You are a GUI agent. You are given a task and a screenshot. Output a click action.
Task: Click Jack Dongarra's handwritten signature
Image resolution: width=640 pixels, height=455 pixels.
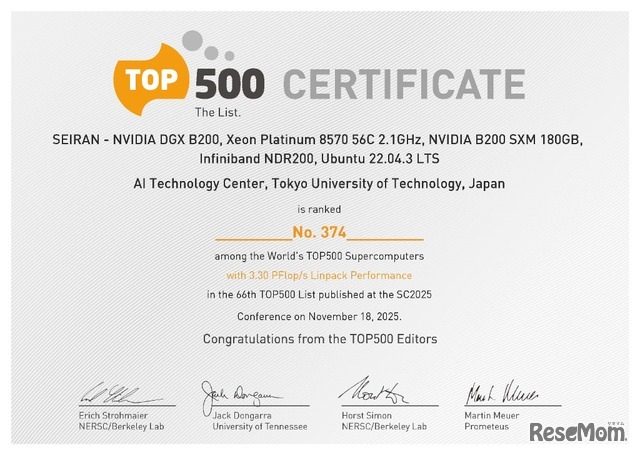241,398
